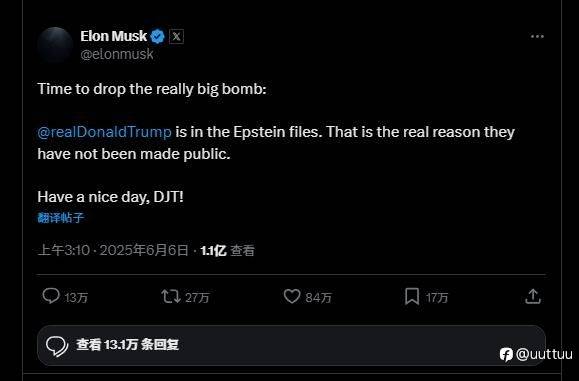Click the double speech bubble replies icon

(x=57, y=346)
